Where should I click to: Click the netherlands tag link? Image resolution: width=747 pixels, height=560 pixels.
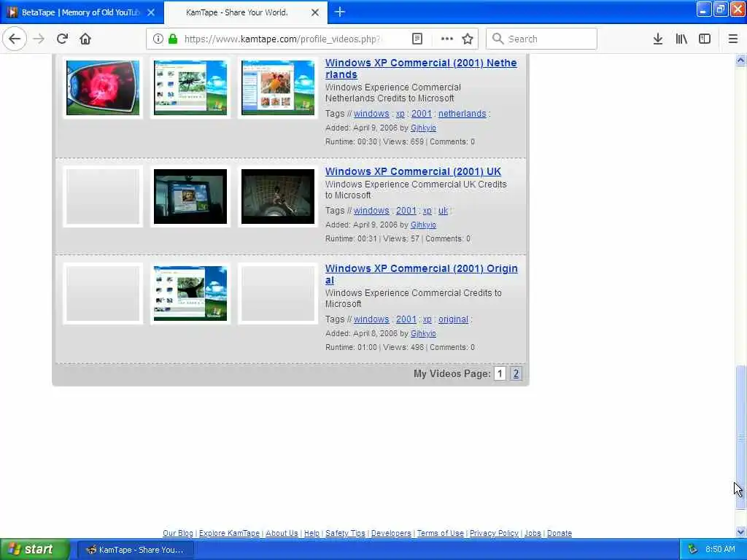[462, 113]
